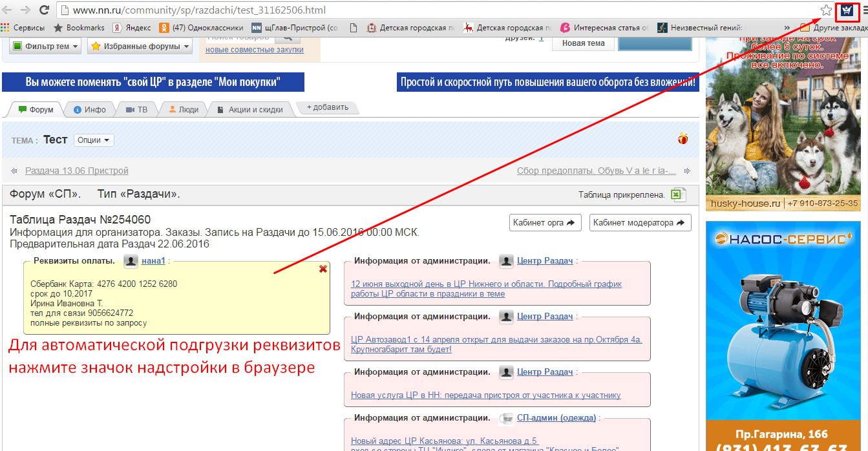Image resolution: width=868 pixels, height=451 pixels.
Task: Click the Простой и скоростной путь banner
Action: pyautogui.click(x=547, y=82)
